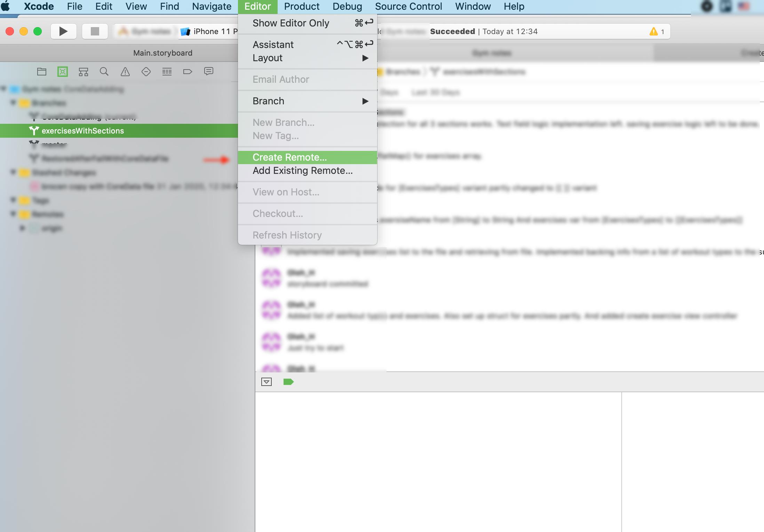The image size is (764, 532).
Task: Open the Report navigator speech-bubble icon
Action: point(209,72)
